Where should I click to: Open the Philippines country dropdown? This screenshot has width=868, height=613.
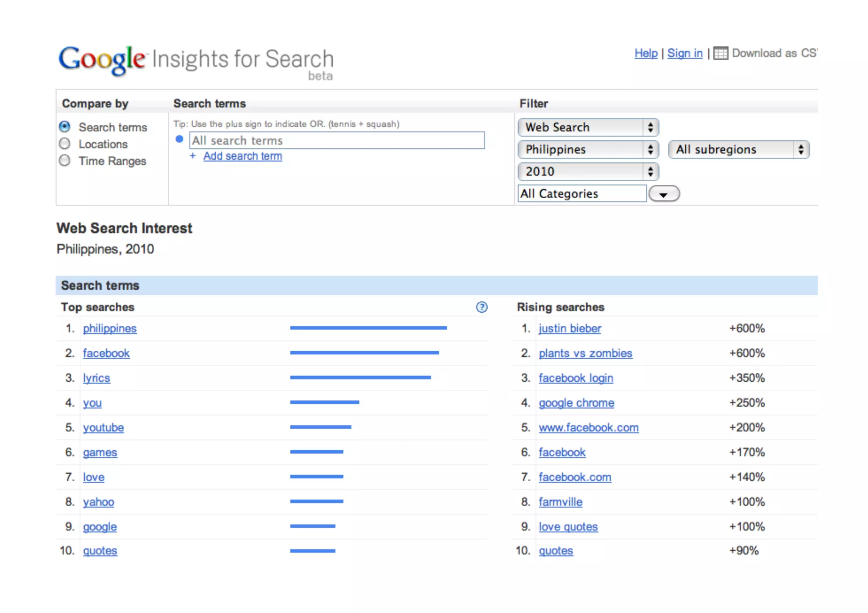click(x=588, y=149)
